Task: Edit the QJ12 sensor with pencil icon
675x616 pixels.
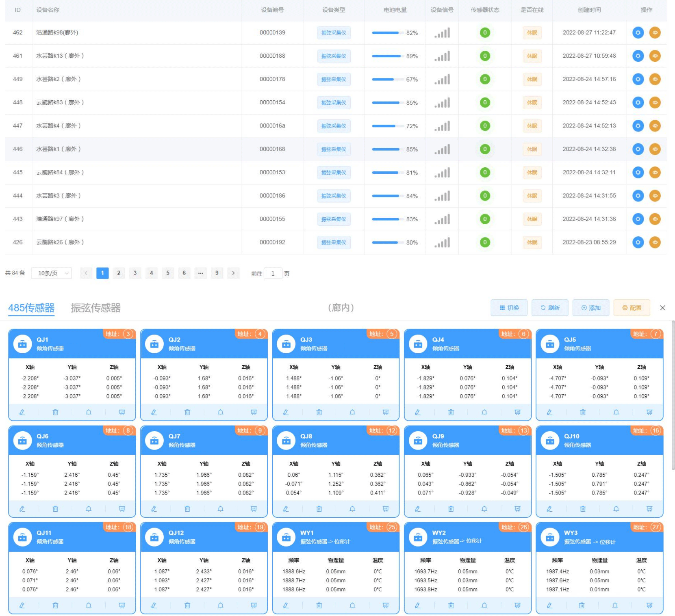Action: (154, 605)
